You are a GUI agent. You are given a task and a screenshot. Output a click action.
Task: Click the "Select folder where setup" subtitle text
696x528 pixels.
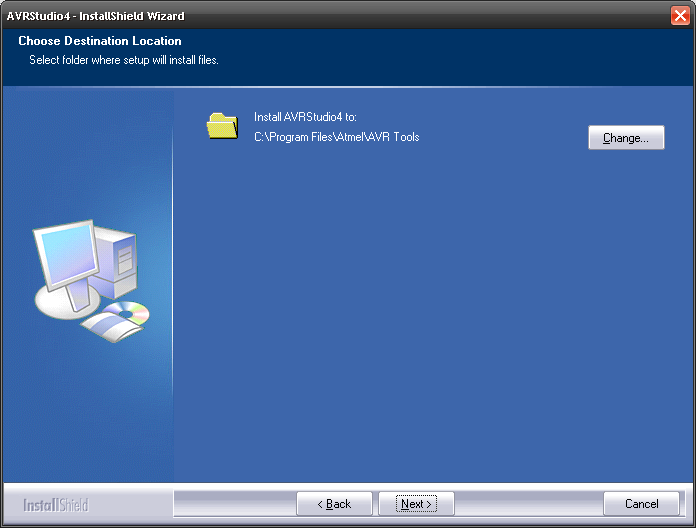(x=124, y=60)
